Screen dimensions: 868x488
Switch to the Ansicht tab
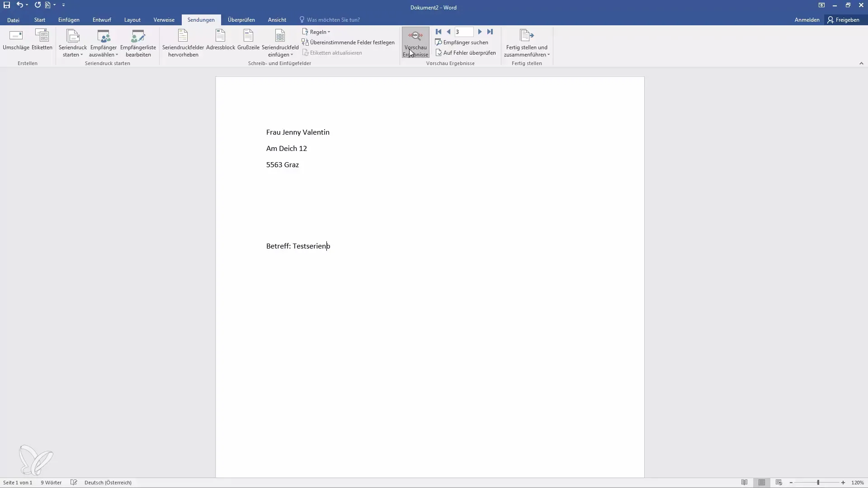click(277, 20)
